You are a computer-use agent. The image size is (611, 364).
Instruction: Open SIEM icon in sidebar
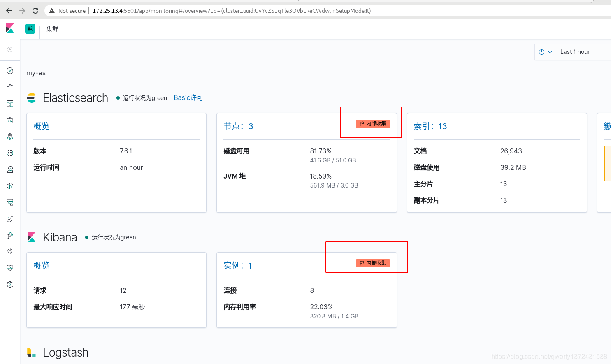click(10, 235)
